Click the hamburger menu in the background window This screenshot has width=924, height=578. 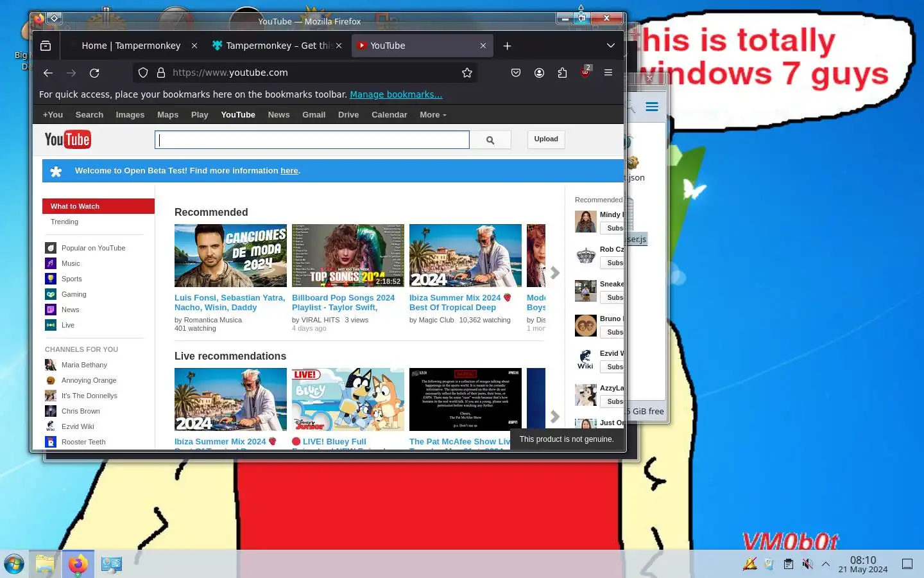click(x=652, y=107)
